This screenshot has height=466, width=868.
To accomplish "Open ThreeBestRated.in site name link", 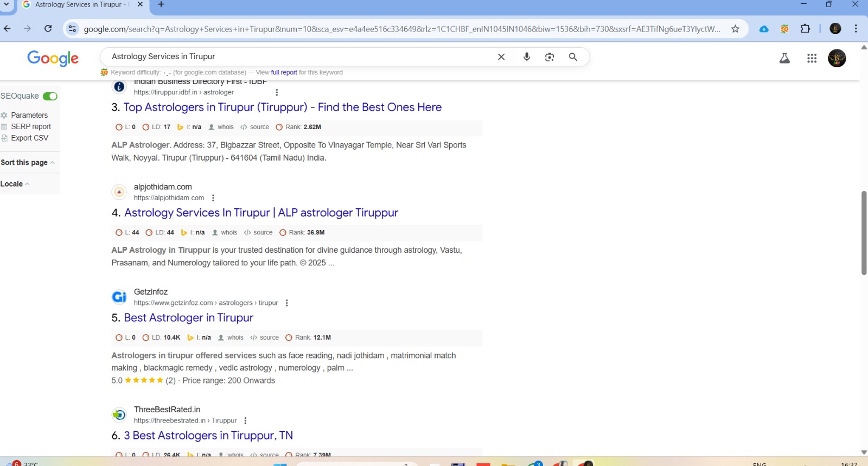I will click(x=167, y=410).
